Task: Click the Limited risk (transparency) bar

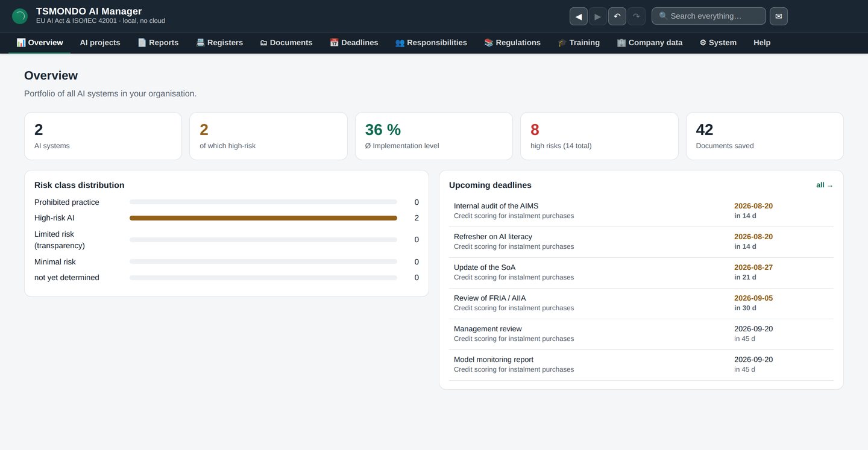Action: coord(263,240)
